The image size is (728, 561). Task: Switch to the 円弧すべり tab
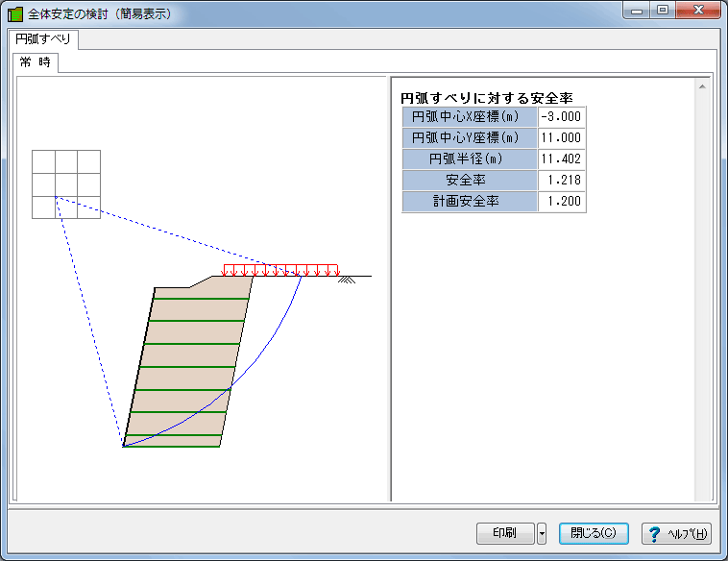click(x=42, y=39)
